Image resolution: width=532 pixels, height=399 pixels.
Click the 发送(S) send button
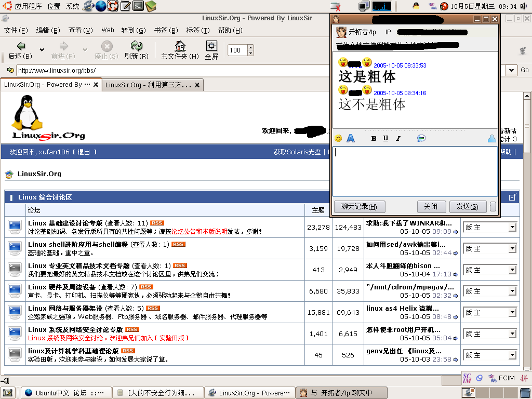(468, 206)
